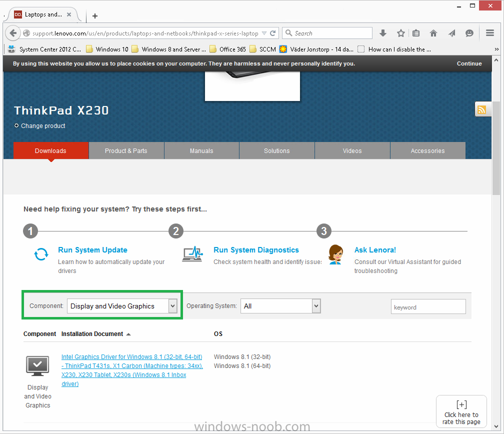The image size is (504, 434).
Task: Close the Laptops and... tab
Action: (69, 14)
